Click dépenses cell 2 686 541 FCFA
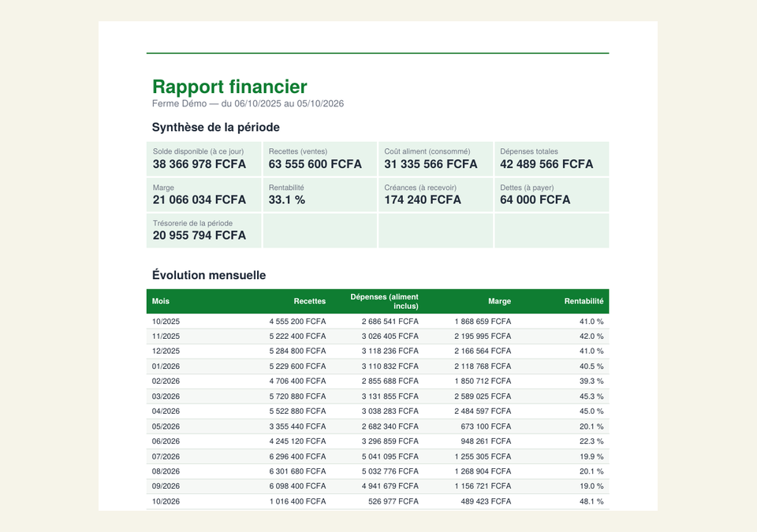 (390, 322)
